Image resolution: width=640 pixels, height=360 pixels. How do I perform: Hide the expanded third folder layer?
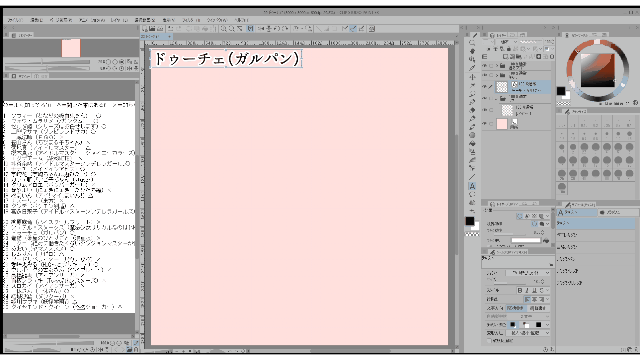[484, 98]
